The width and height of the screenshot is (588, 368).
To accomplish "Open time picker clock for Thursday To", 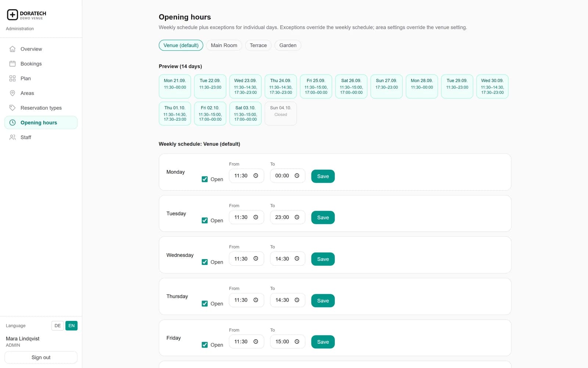I will click(x=297, y=300).
